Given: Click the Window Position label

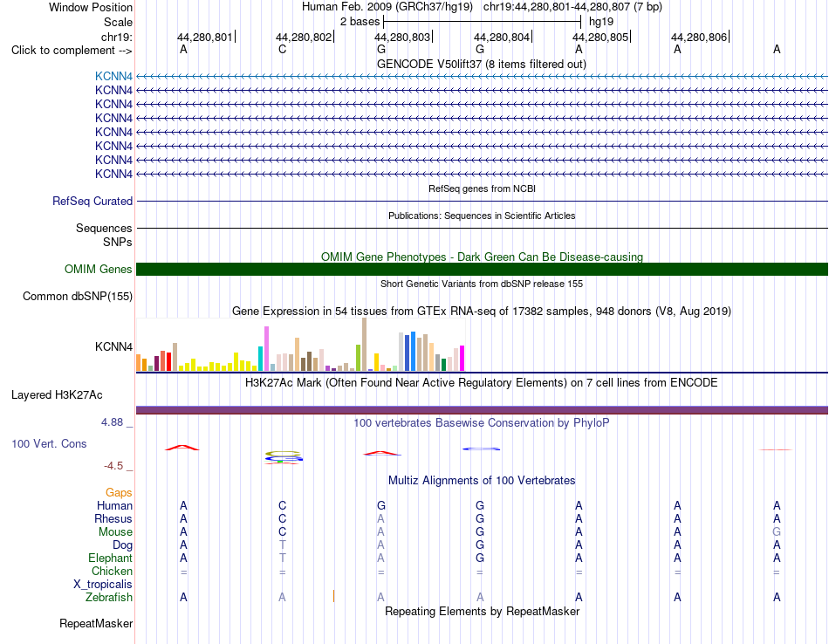Looking at the screenshot, I should pyautogui.click(x=91, y=7).
